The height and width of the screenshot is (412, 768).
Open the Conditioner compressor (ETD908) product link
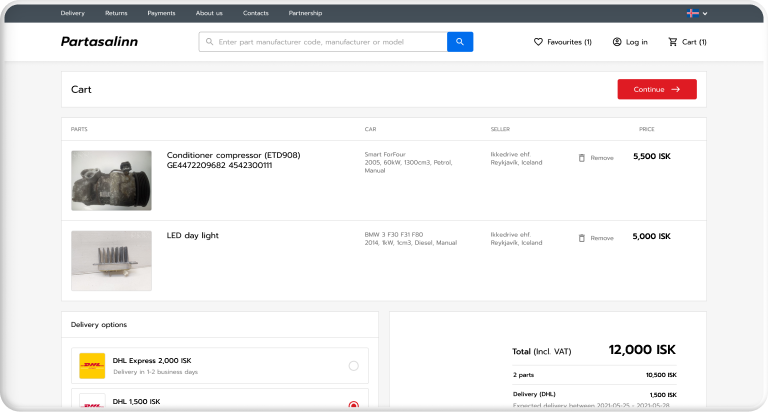click(233, 155)
